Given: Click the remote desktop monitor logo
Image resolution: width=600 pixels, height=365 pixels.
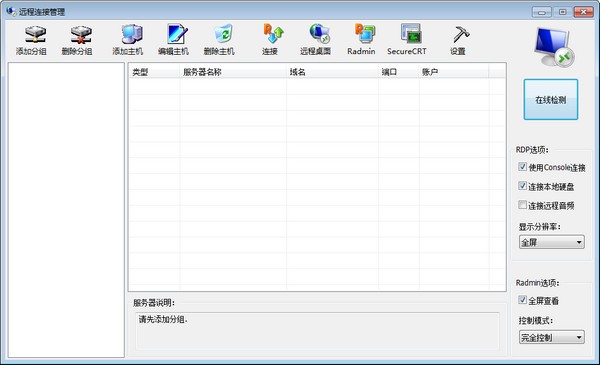Looking at the screenshot, I should [x=554, y=47].
